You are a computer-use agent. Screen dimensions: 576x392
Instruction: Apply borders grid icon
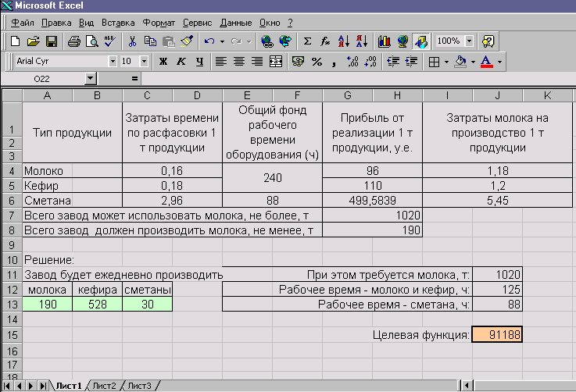coord(434,62)
